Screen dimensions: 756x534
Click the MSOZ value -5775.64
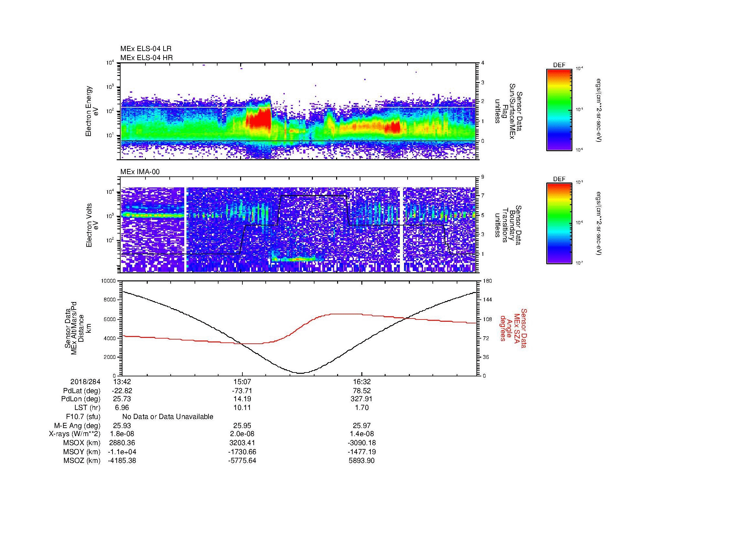242,461
